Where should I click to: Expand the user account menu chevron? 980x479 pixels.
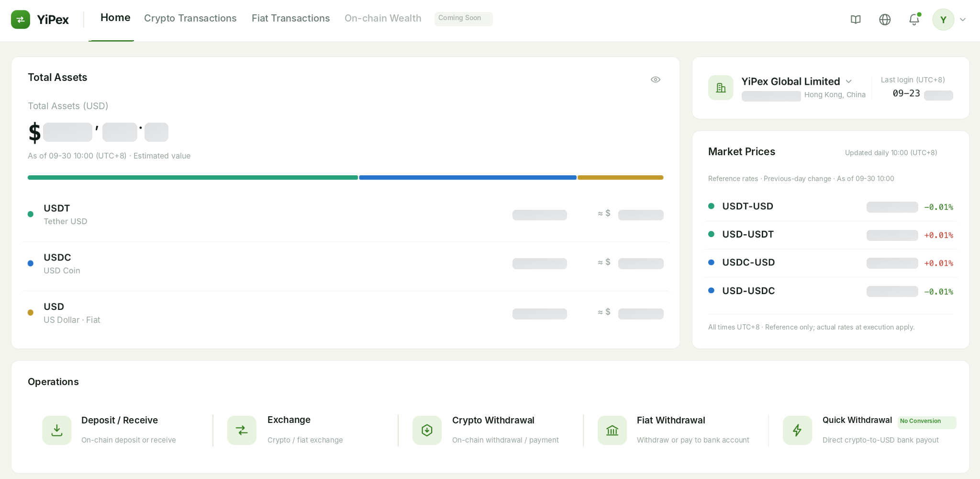tap(963, 20)
